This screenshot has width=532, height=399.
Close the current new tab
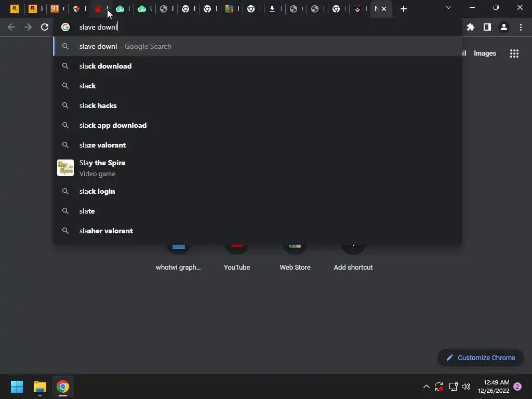[x=384, y=9]
